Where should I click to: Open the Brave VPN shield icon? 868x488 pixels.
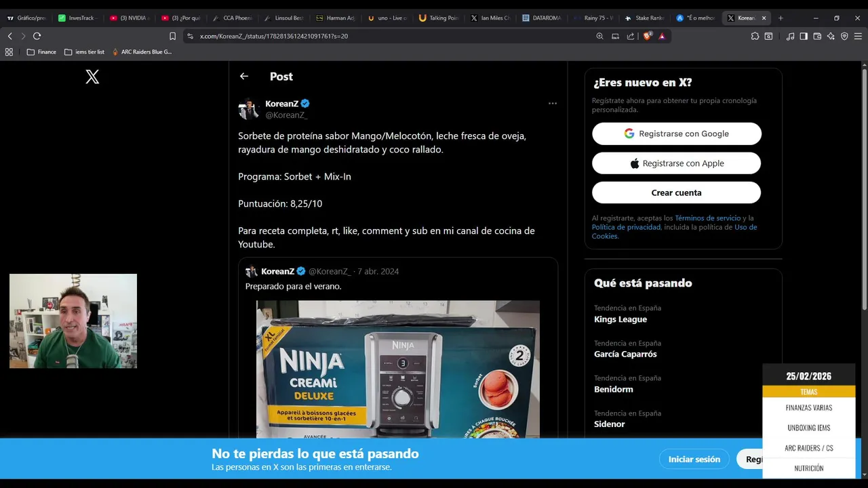(844, 36)
